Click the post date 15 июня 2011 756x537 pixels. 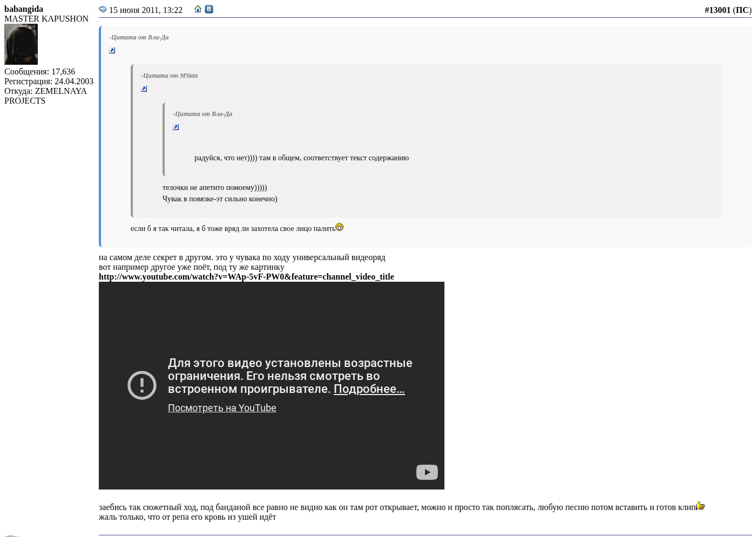click(146, 10)
